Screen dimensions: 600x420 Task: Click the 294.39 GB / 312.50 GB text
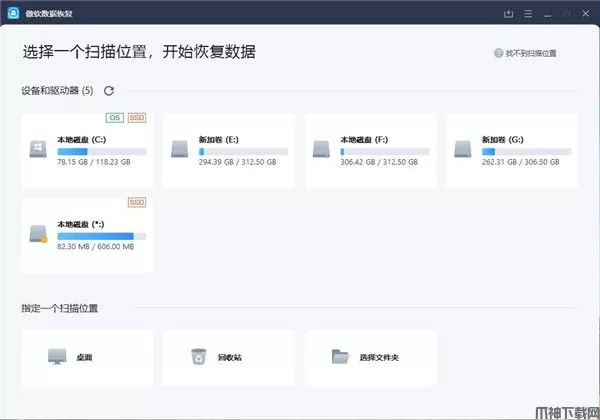pyautogui.click(x=237, y=162)
